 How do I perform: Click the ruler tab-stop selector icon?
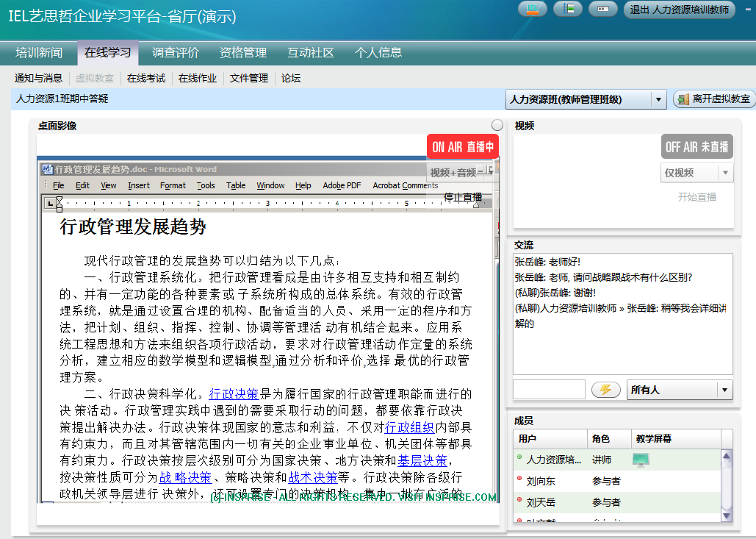pos(50,204)
